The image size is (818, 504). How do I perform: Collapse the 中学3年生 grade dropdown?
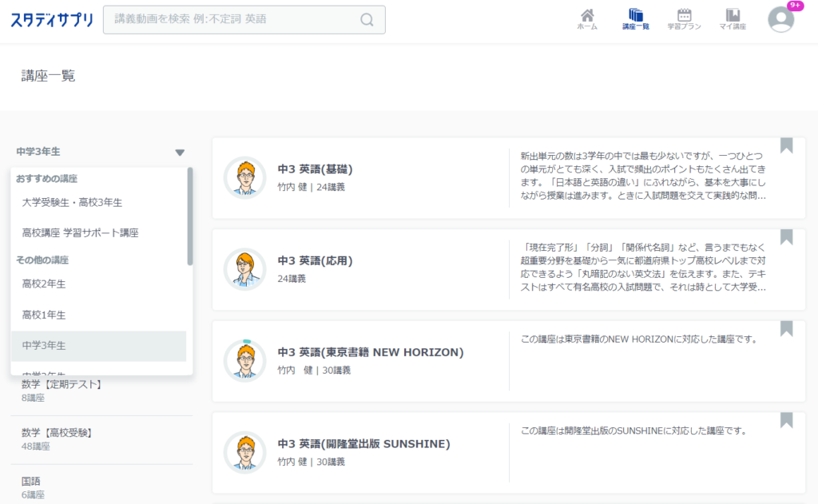(180, 152)
